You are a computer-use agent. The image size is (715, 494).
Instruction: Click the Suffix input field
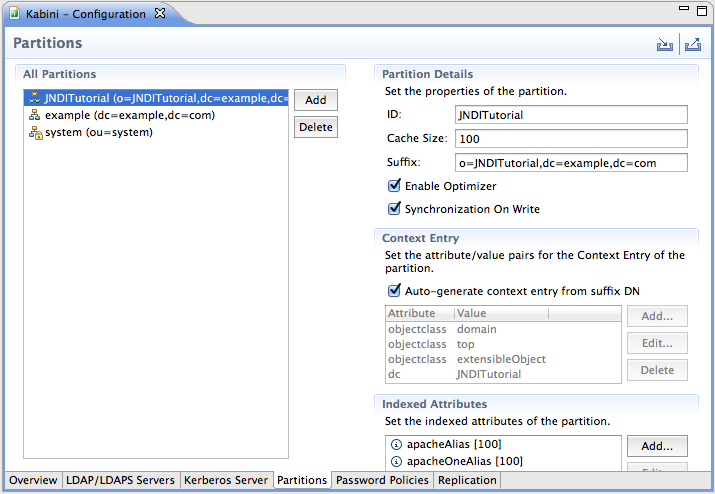point(571,163)
